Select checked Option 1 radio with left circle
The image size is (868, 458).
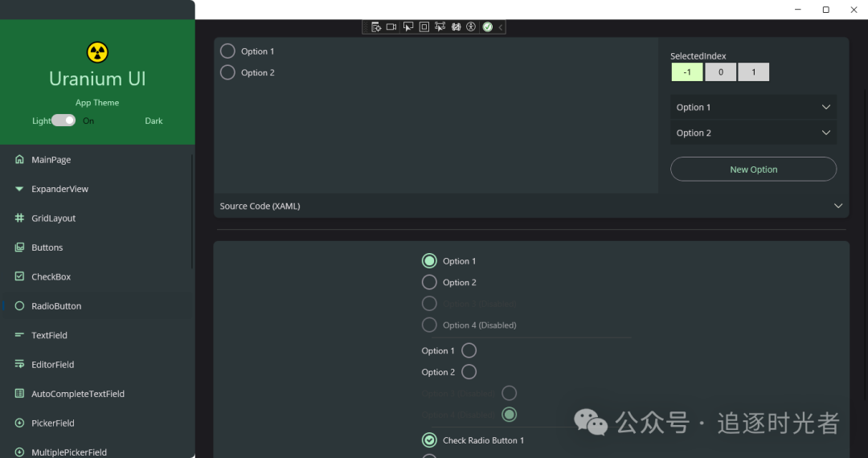tap(429, 260)
